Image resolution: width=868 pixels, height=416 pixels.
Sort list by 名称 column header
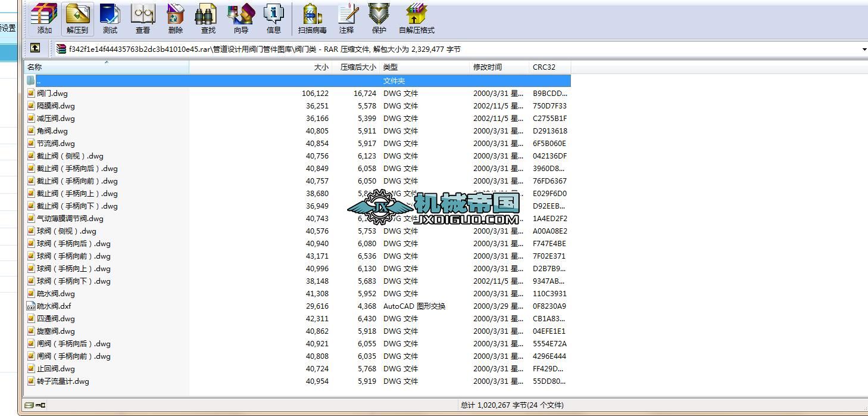coord(107,67)
